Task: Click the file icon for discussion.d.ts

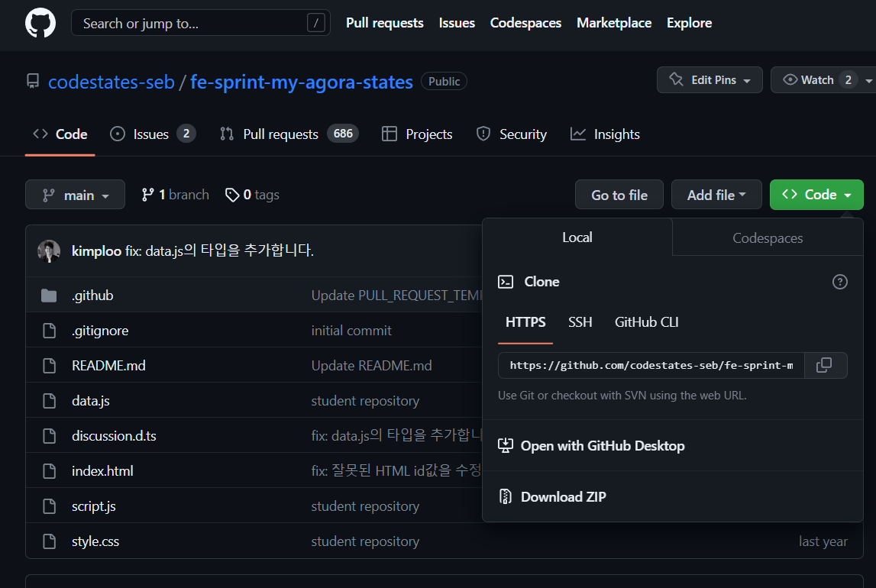Action: 49,435
